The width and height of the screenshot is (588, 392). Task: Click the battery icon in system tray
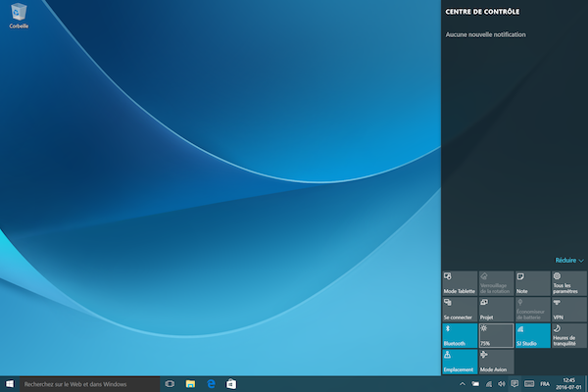tap(475, 384)
